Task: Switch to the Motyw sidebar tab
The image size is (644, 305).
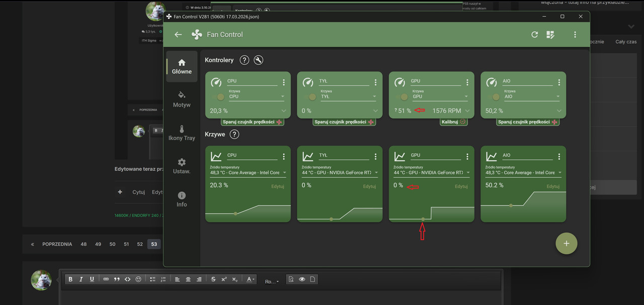Action: point(182,99)
